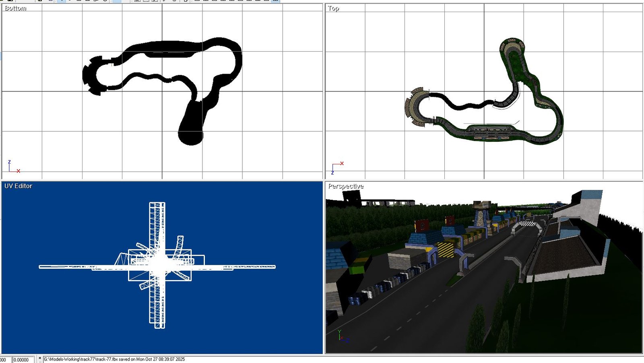This screenshot has height=363, width=644.
Task: Click the yellow-black striped barrier
Action: 445,249
